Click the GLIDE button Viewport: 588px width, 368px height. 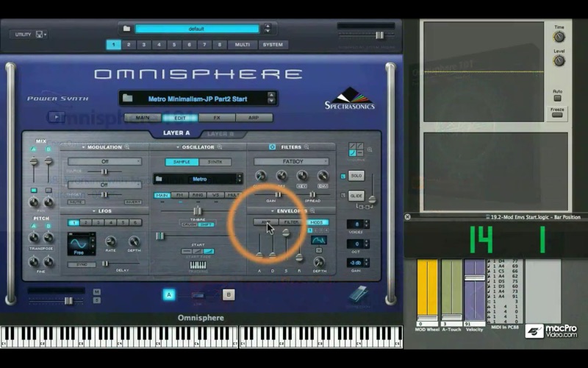coord(356,196)
